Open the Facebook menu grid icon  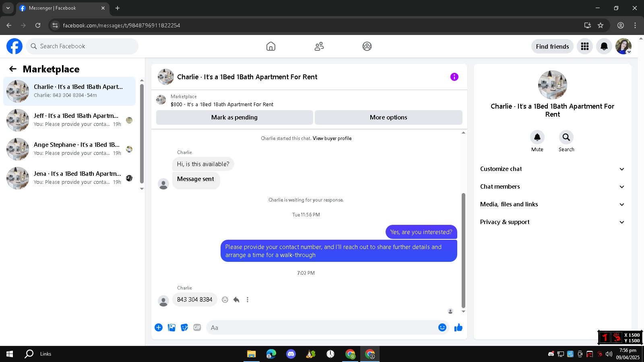585,46
